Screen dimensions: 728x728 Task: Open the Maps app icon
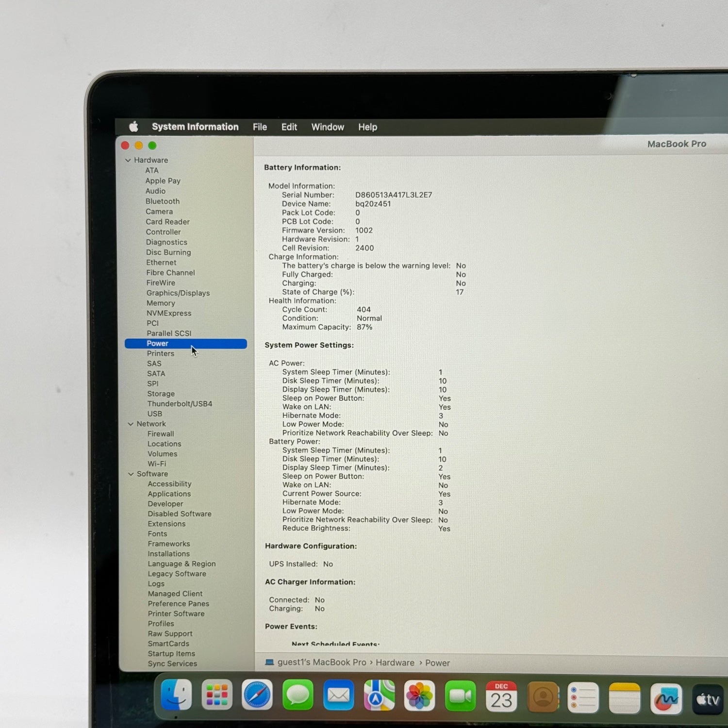tap(379, 696)
